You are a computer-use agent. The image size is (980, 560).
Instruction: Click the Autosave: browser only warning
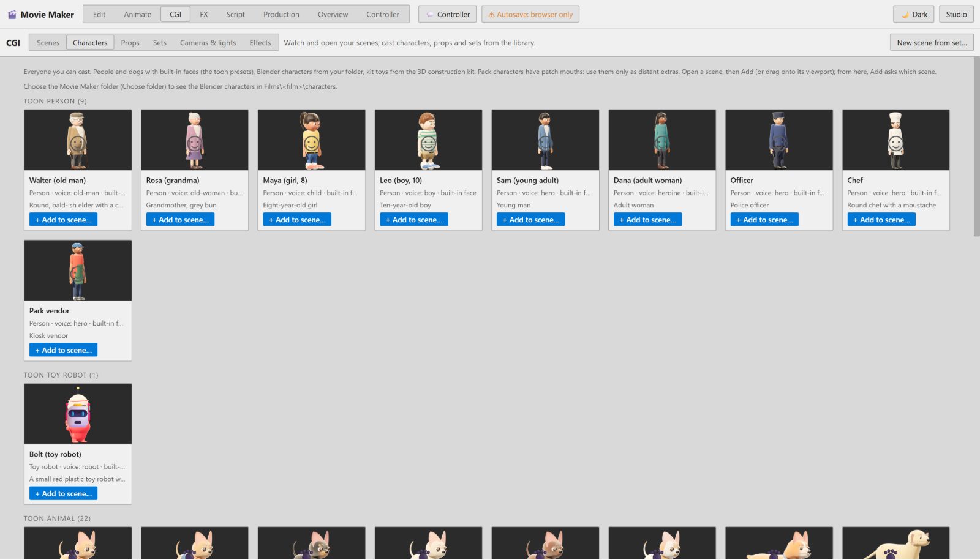[x=530, y=14]
